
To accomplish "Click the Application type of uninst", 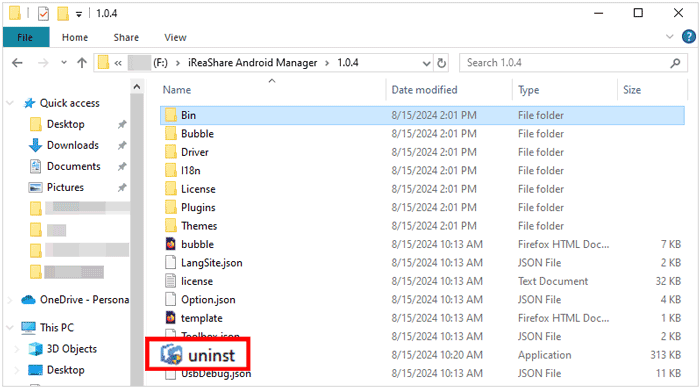I will pos(544,355).
